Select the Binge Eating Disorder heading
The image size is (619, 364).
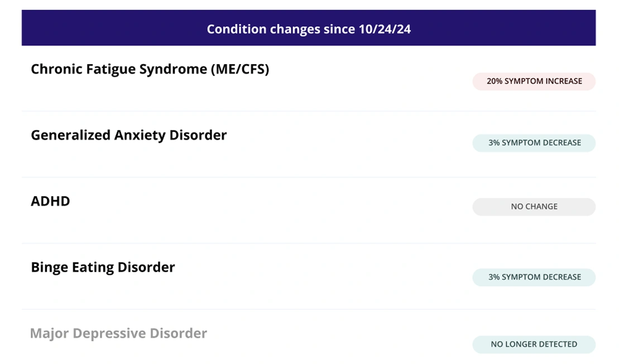click(103, 268)
